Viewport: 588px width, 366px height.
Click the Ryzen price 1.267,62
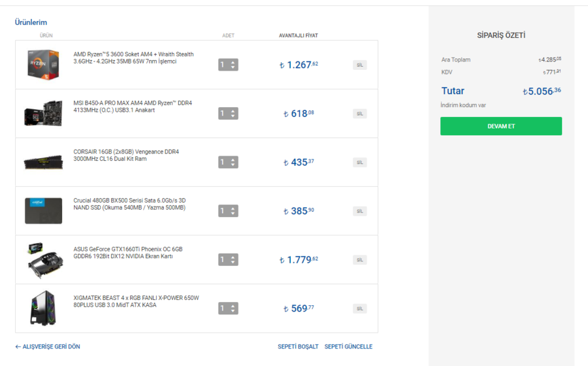[x=299, y=65]
